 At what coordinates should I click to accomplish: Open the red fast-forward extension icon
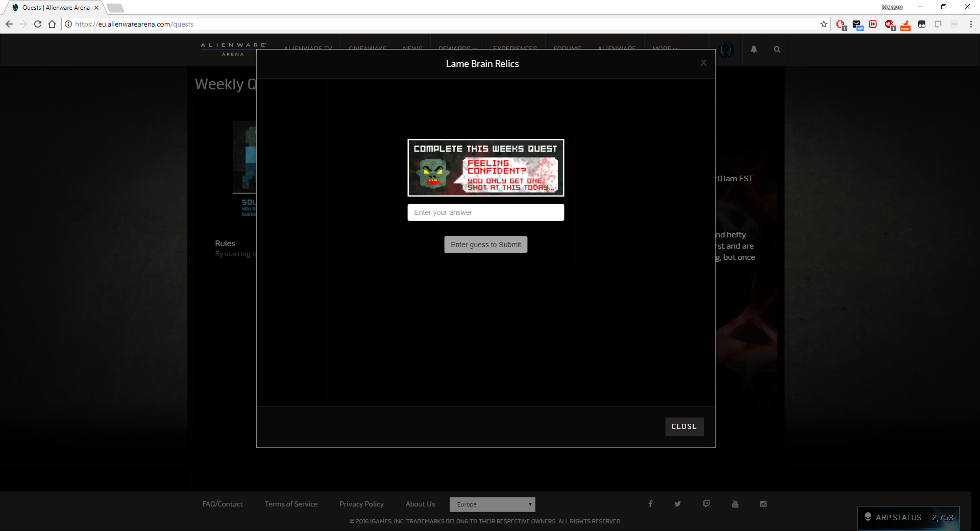pos(873,24)
